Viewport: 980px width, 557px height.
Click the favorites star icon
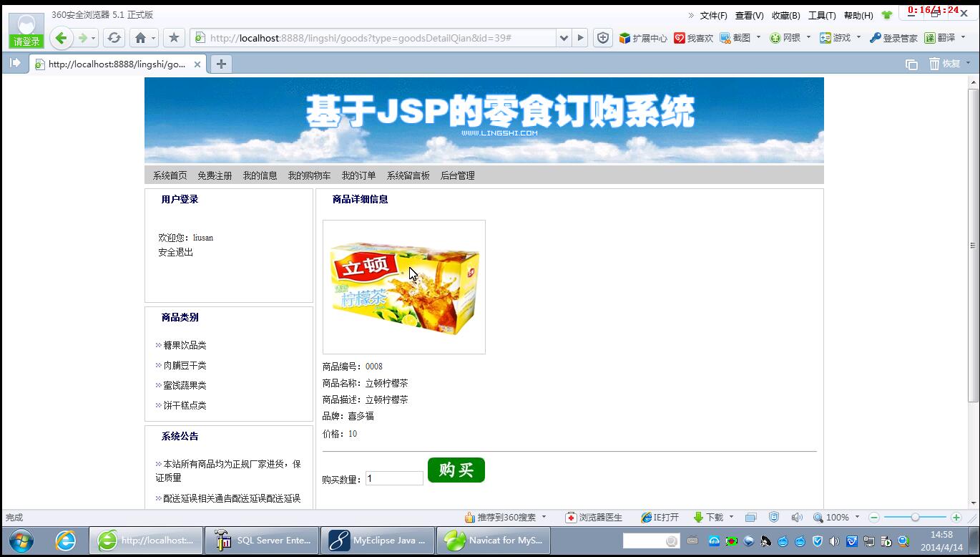click(x=174, y=38)
